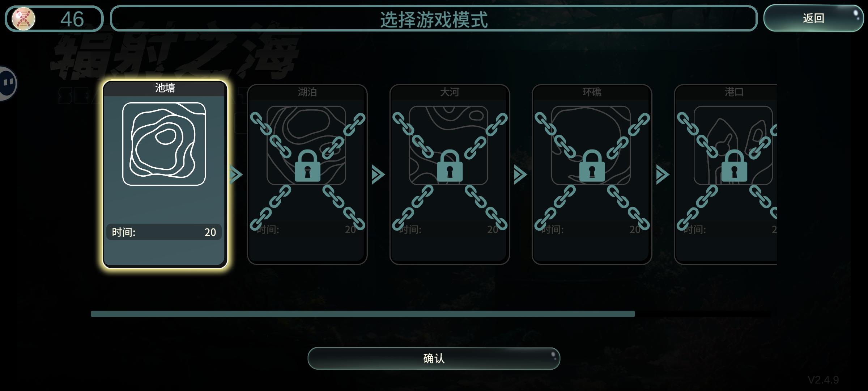Viewport: 868px width, 391px height.
Task: Tap the padlock on the 港口 card
Action: 734,165
